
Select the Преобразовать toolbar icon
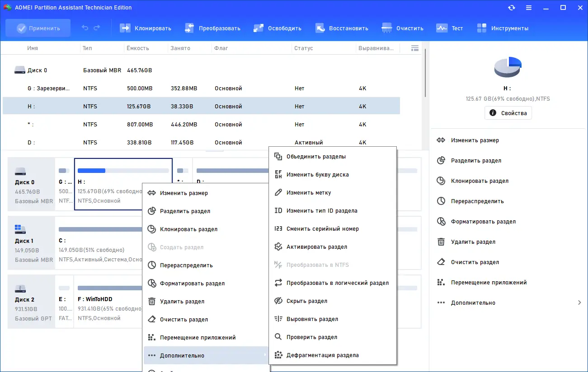(212, 28)
